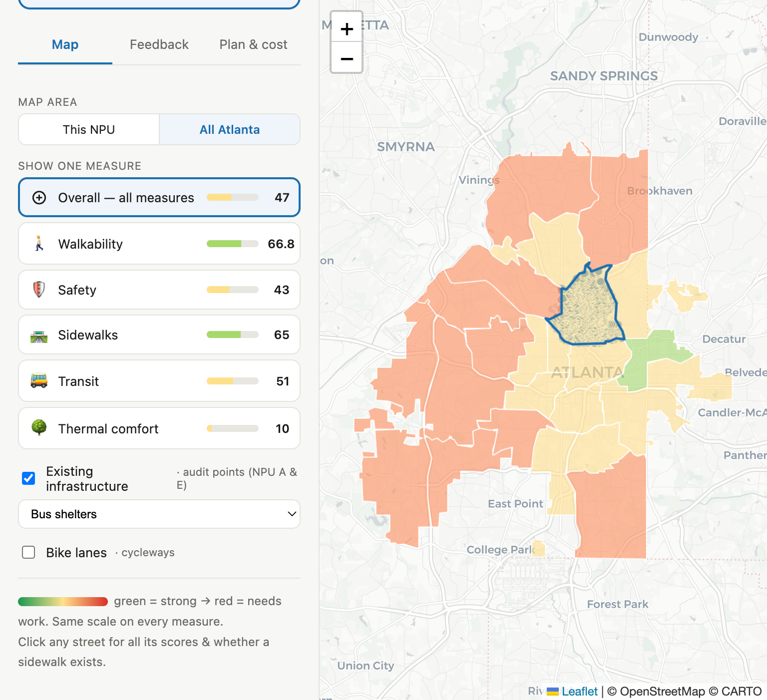Show the Safety measure
Screen dimensions: 767x700
click(x=159, y=290)
